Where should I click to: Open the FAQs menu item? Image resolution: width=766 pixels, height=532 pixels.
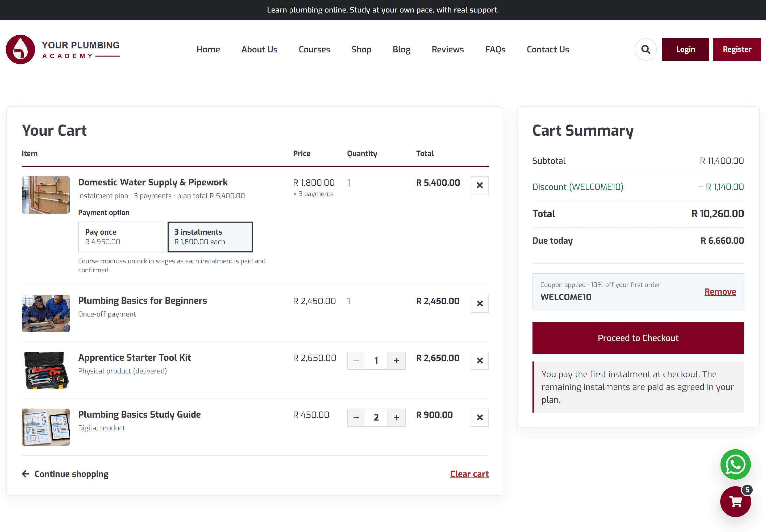tap(495, 49)
